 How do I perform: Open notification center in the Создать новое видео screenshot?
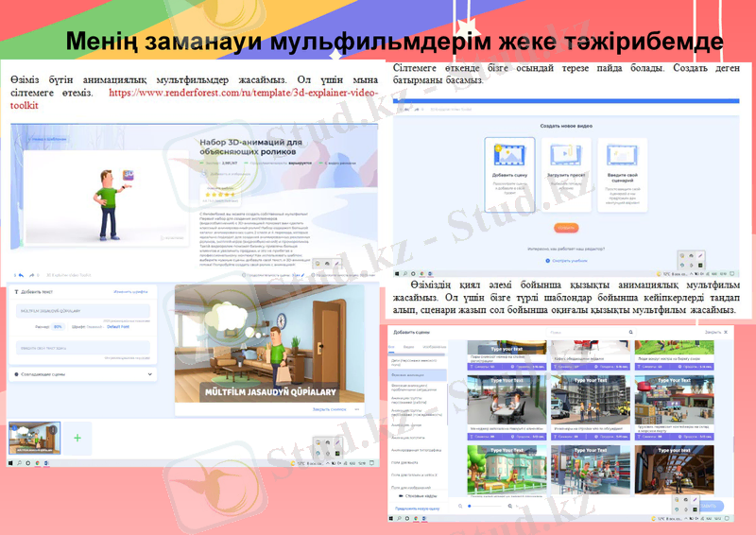[x=731, y=274]
